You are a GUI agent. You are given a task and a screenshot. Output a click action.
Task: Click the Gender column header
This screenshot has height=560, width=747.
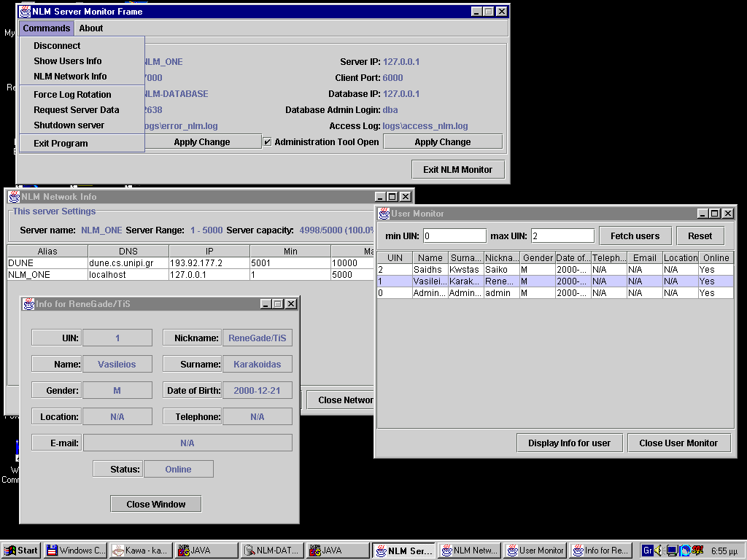pyautogui.click(x=538, y=257)
